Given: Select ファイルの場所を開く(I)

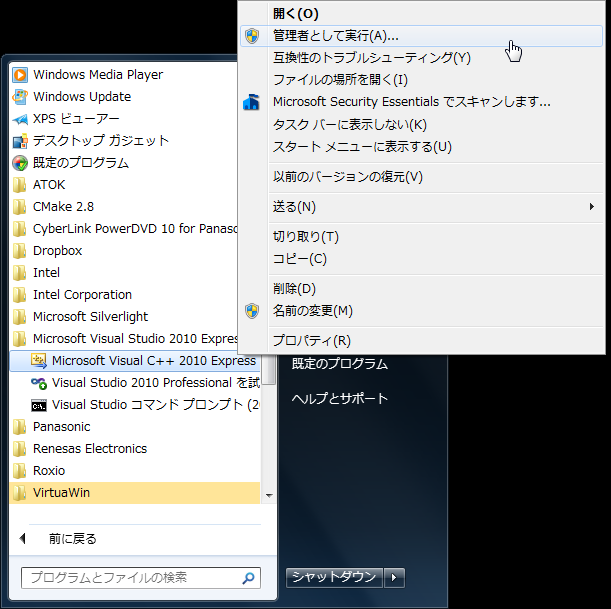Looking at the screenshot, I should [x=422, y=80].
